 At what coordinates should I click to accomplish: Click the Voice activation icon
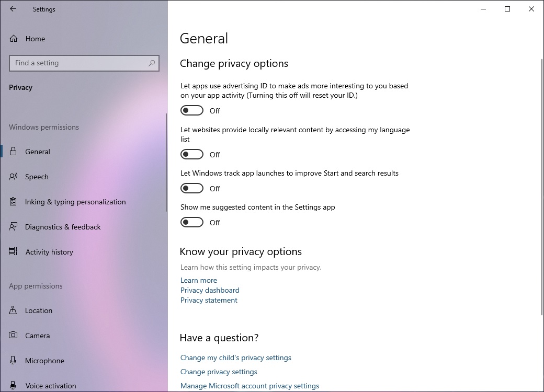click(13, 385)
